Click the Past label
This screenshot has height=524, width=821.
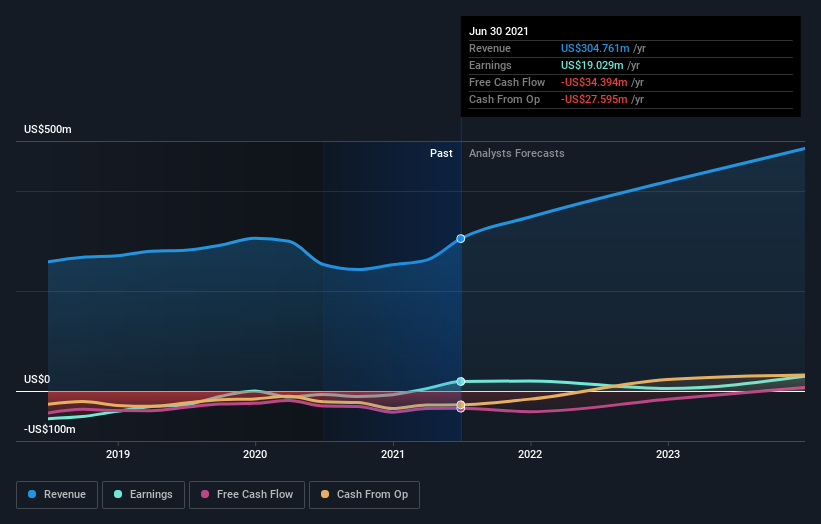click(x=441, y=153)
